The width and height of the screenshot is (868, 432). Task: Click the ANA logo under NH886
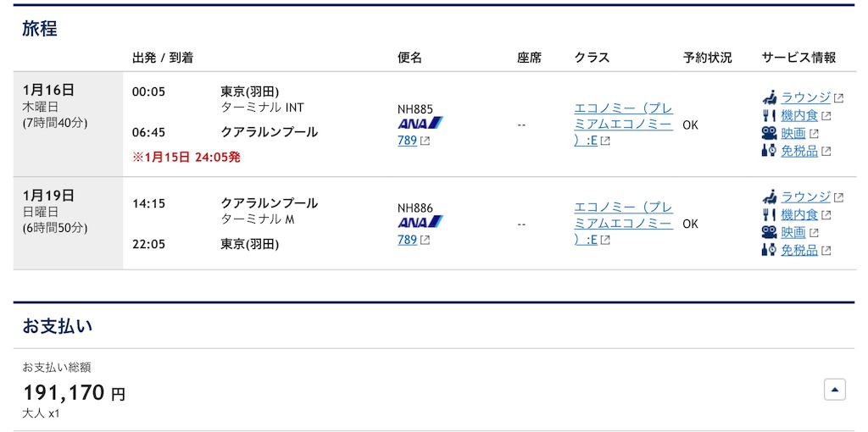tap(420, 223)
